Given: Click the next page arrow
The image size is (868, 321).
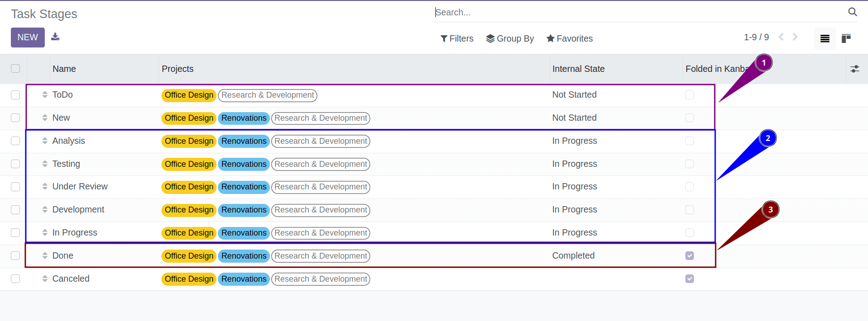Looking at the screenshot, I should (x=795, y=37).
